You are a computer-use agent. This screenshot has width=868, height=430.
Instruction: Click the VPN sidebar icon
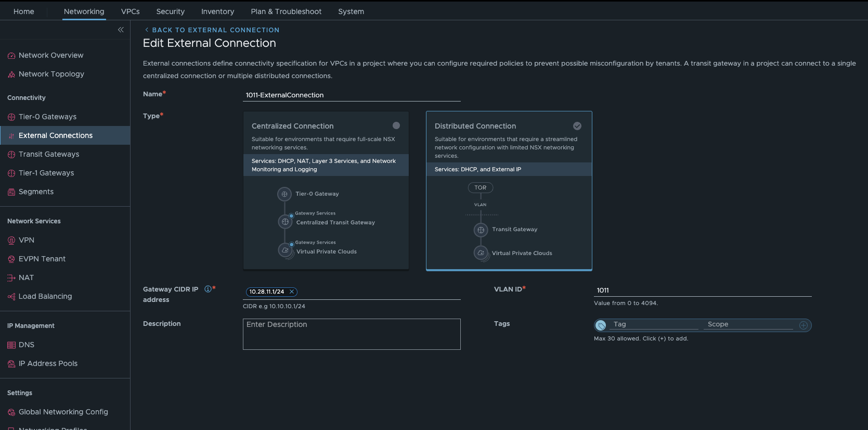11,241
